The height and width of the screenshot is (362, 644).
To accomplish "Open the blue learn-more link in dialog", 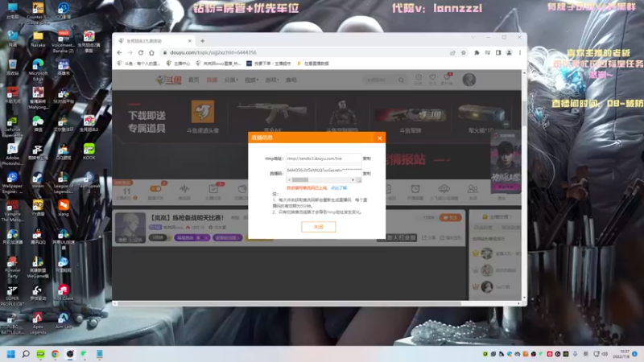I will pyautogui.click(x=339, y=188).
